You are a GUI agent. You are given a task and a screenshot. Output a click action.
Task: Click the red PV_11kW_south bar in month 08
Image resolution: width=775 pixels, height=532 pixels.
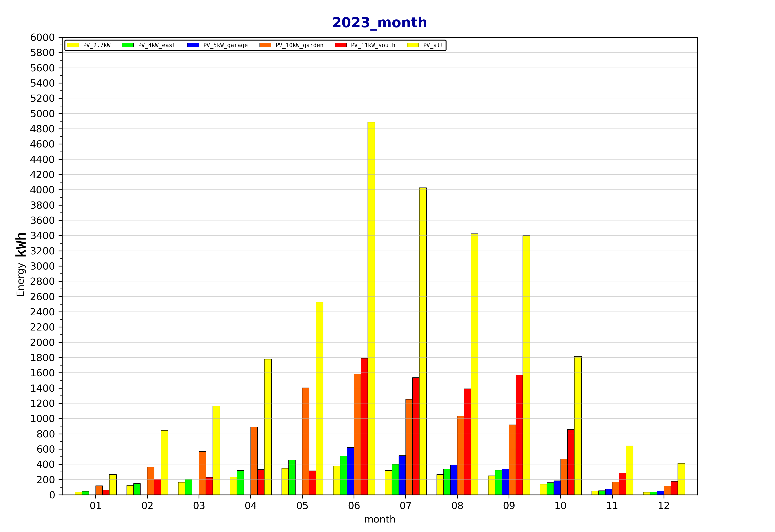[x=468, y=442]
